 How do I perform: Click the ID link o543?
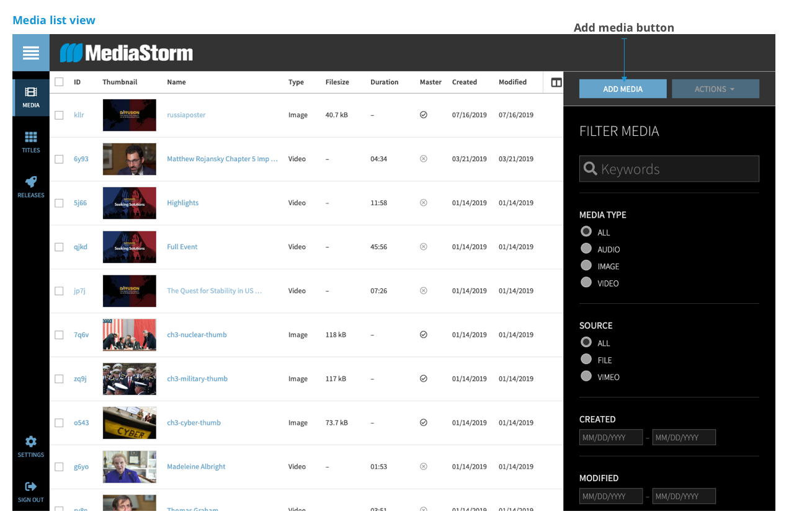pos(81,423)
